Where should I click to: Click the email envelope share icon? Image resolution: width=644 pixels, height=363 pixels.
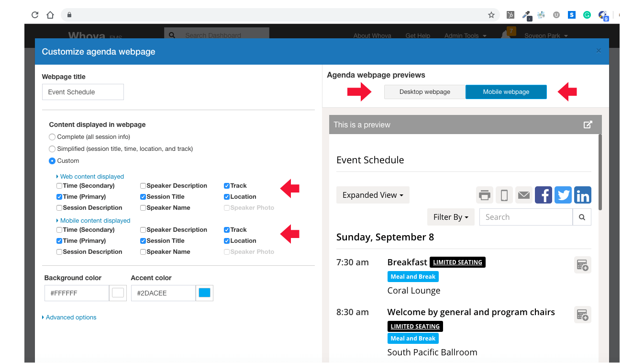coord(524,195)
